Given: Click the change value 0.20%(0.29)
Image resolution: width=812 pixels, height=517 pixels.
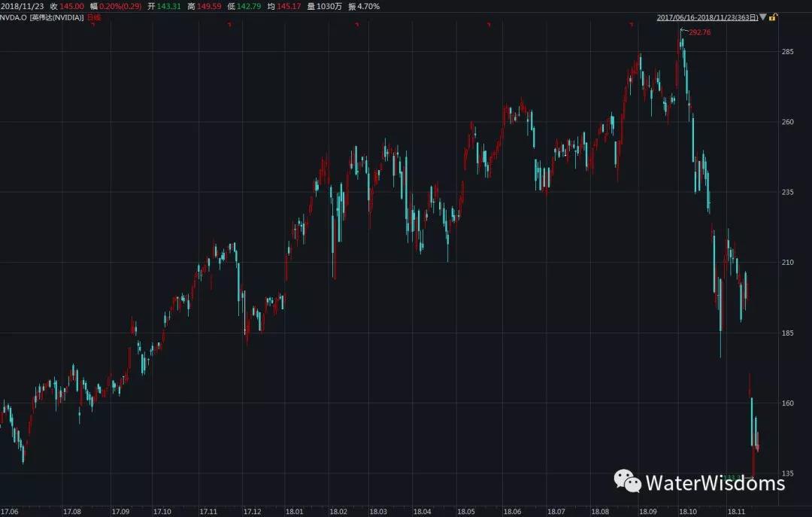Looking at the screenshot, I should click(x=120, y=6).
